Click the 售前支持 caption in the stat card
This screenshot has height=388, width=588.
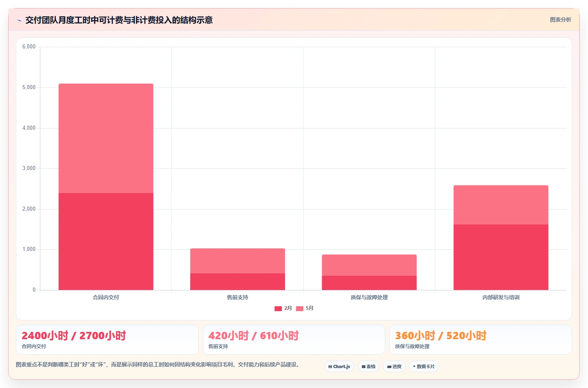coord(218,347)
